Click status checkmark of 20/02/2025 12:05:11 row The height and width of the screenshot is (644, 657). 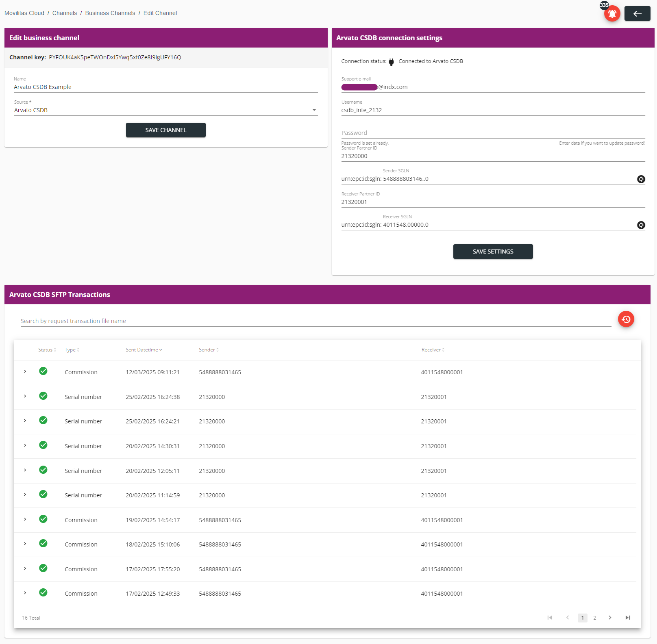click(43, 470)
